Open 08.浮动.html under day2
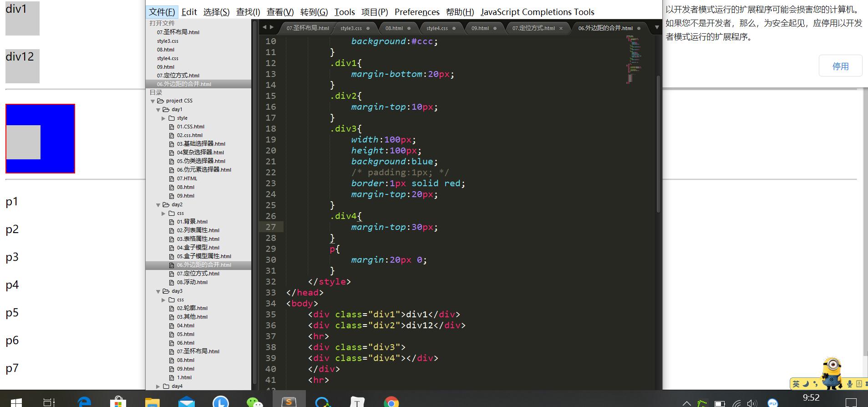The height and width of the screenshot is (407, 868). (x=192, y=282)
